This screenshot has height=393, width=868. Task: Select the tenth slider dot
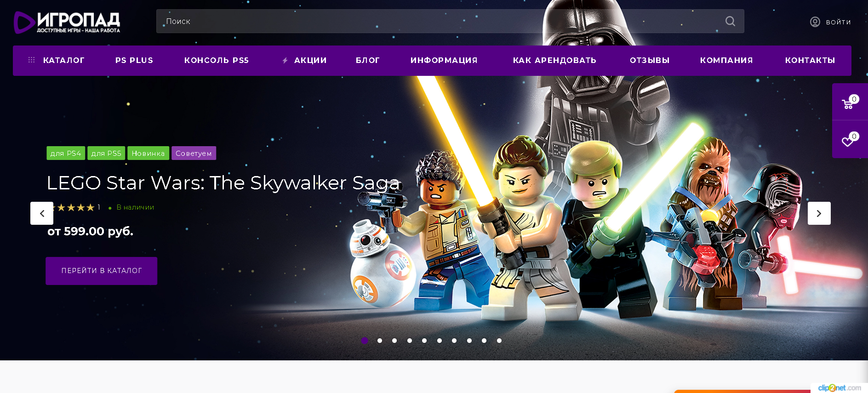[499, 341]
